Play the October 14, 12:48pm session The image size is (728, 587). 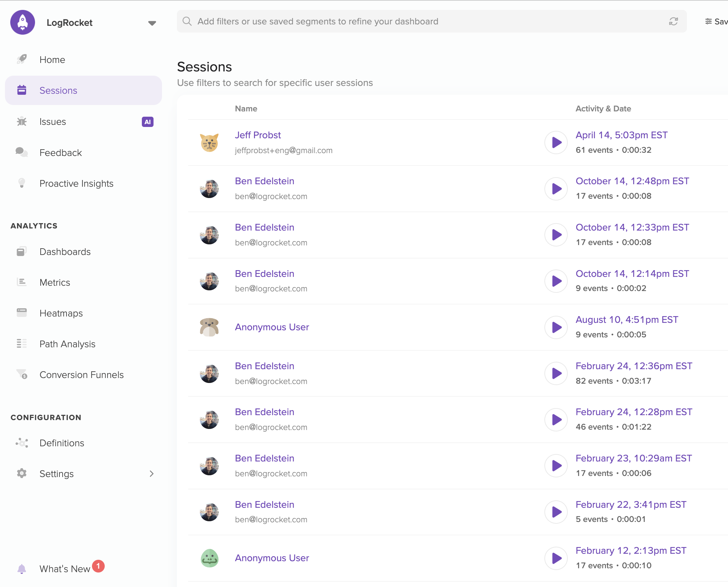click(556, 189)
